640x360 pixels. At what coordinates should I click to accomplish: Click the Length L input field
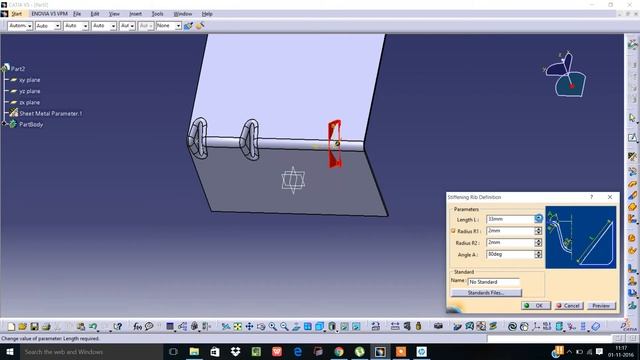coord(510,219)
